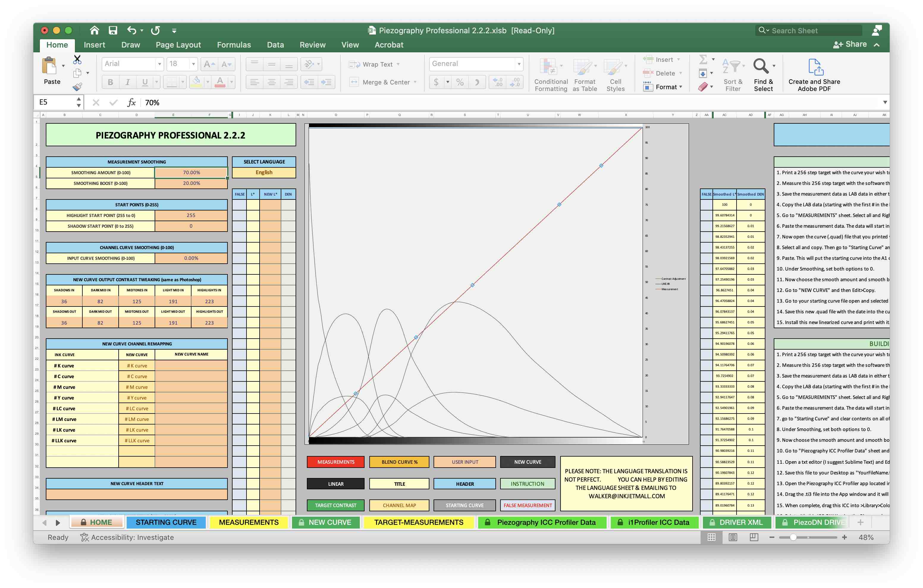Expand Merge & Center options arrow
This screenshot has width=923, height=588.
[415, 82]
